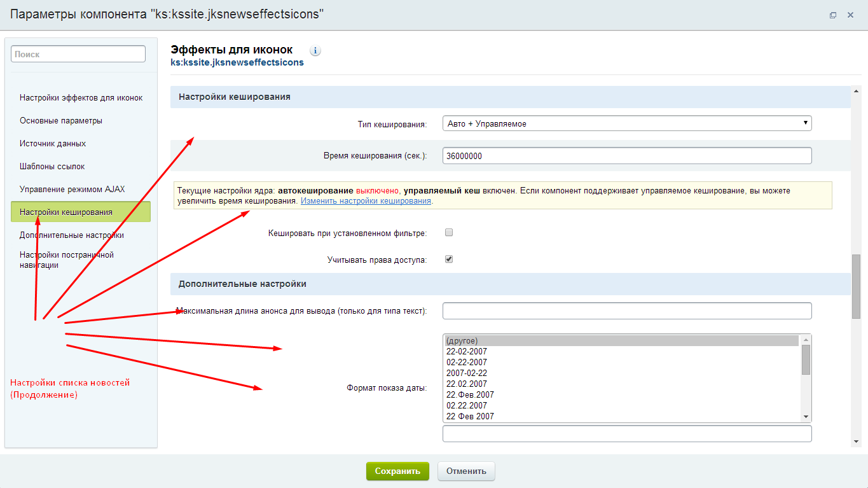Click the 'Отменить' button

pos(466,471)
